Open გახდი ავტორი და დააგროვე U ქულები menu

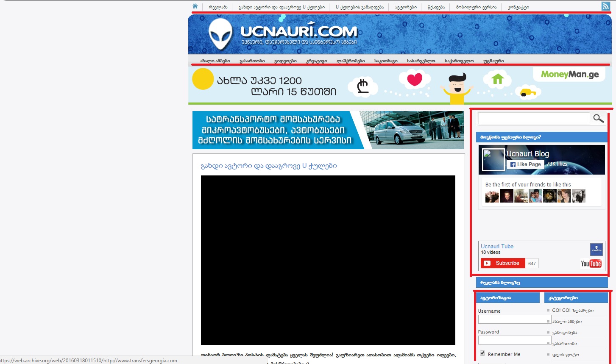point(282,7)
